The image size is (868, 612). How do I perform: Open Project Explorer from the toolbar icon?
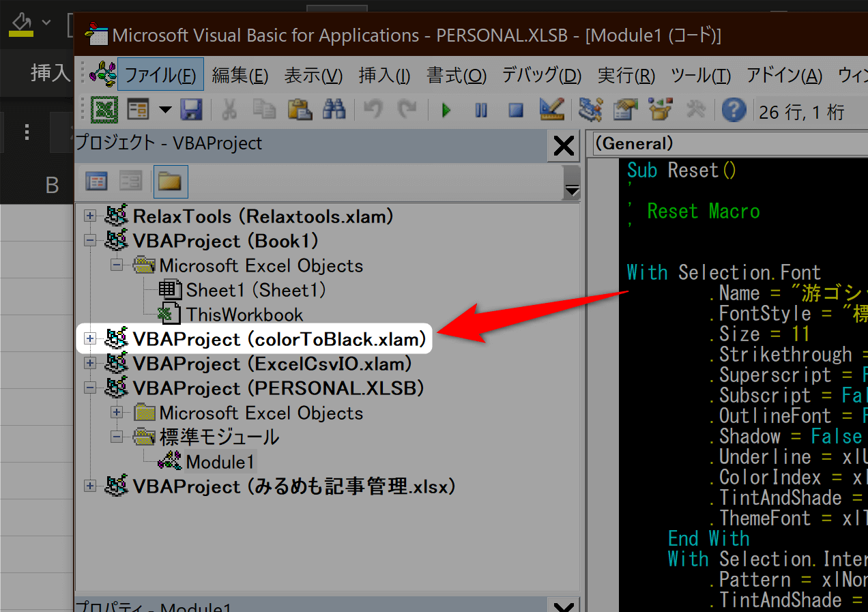click(x=590, y=109)
